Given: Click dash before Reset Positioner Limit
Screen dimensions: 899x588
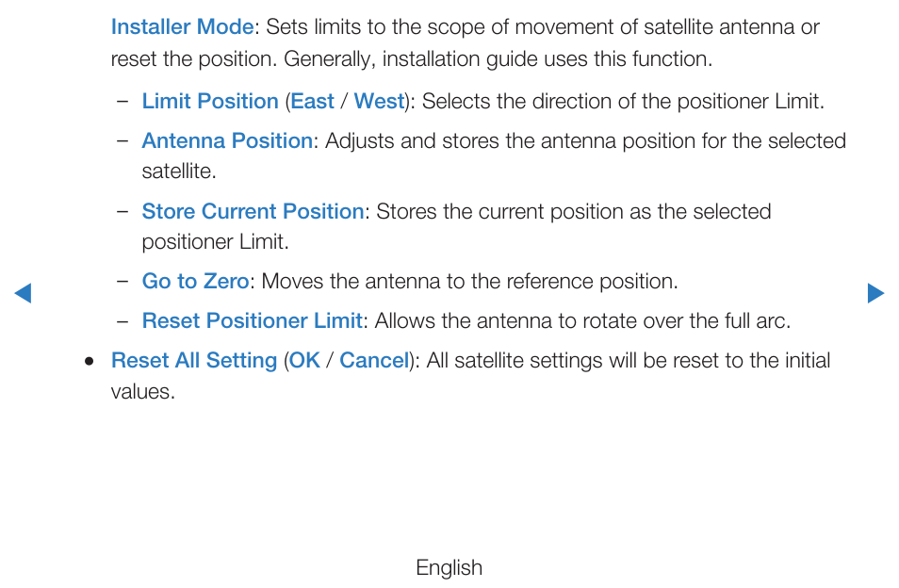Looking at the screenshot, I should (x=123, y=321).
